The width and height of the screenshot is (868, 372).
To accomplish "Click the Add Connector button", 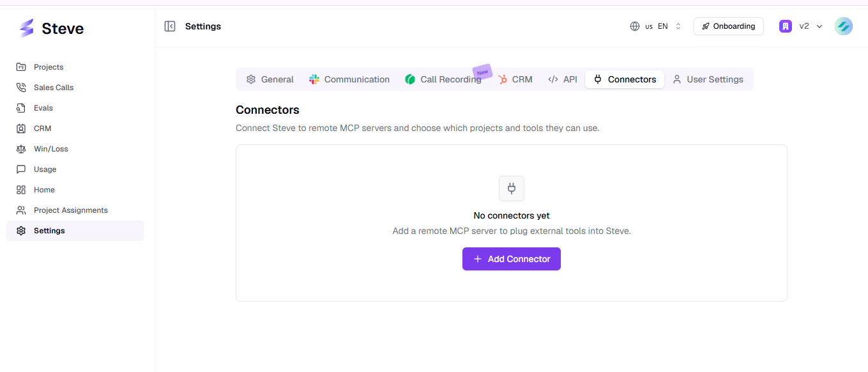I will click(512, 259).
